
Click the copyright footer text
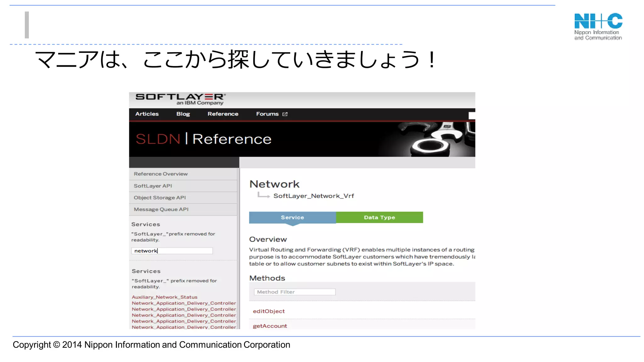(151, 345)
